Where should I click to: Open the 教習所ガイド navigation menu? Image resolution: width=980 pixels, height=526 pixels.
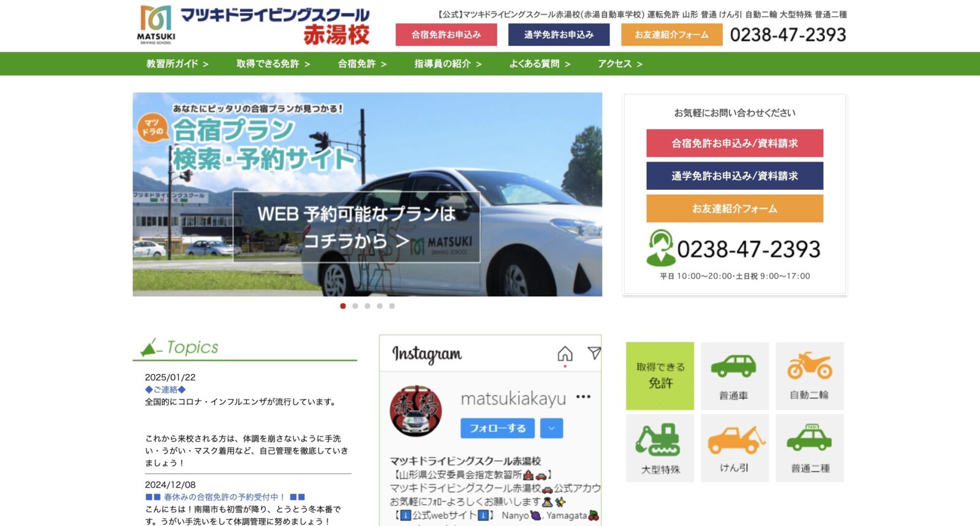point(177,64)
